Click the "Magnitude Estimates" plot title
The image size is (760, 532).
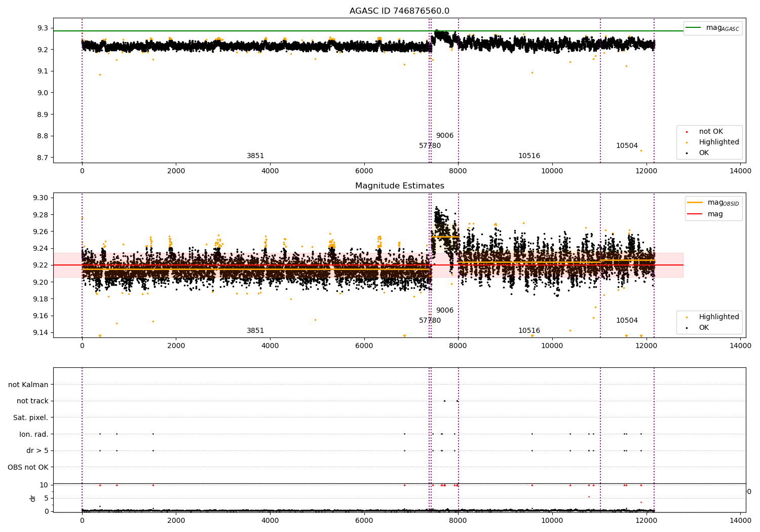pos(399,186)
